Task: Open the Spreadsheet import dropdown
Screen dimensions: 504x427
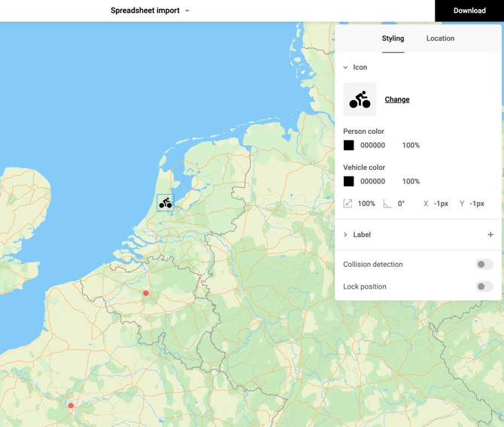Action: tap(150, 11)
